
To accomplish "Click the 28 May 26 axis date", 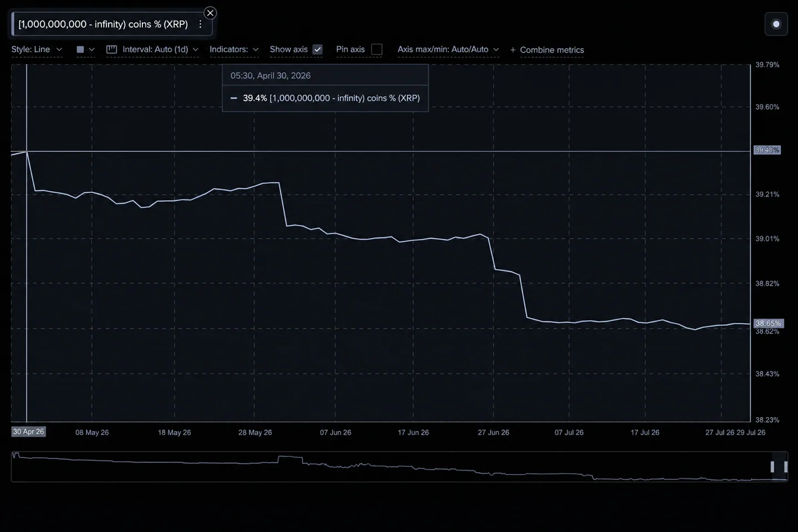I will 255,433.
